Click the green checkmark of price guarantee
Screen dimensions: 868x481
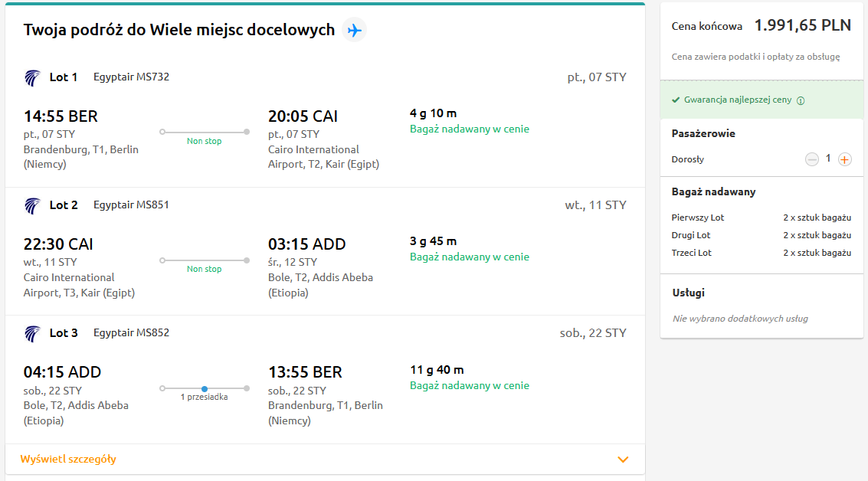click(676, 100)
